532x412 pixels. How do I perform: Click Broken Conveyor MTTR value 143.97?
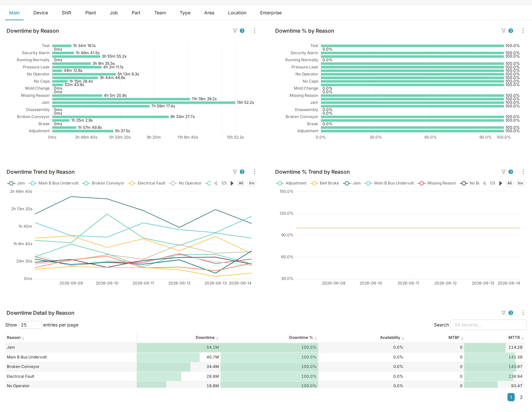click(515, 367)
